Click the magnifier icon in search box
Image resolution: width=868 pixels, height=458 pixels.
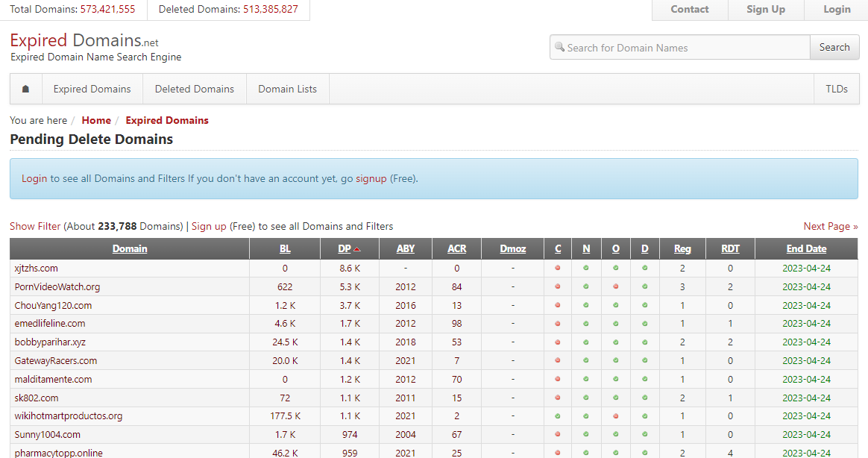(559, 47)
